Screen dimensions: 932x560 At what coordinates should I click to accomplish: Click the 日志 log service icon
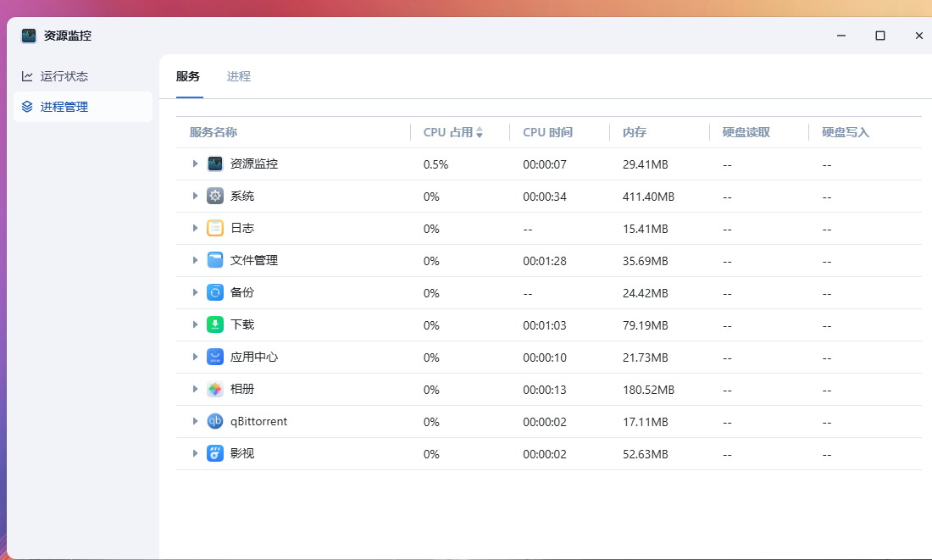[215, 228]
